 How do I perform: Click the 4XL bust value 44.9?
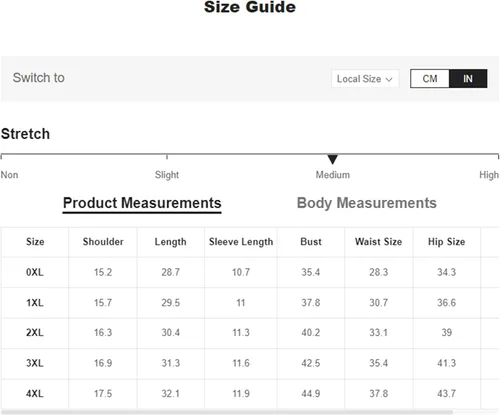(311, 394)
